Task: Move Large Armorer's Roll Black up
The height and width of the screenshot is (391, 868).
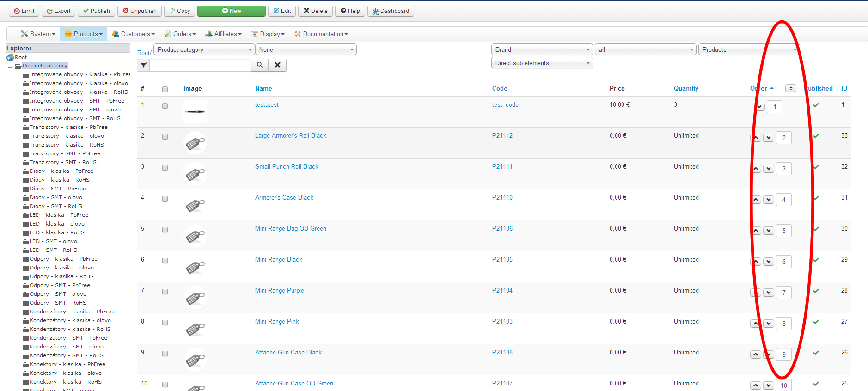Action: (756, 138)
